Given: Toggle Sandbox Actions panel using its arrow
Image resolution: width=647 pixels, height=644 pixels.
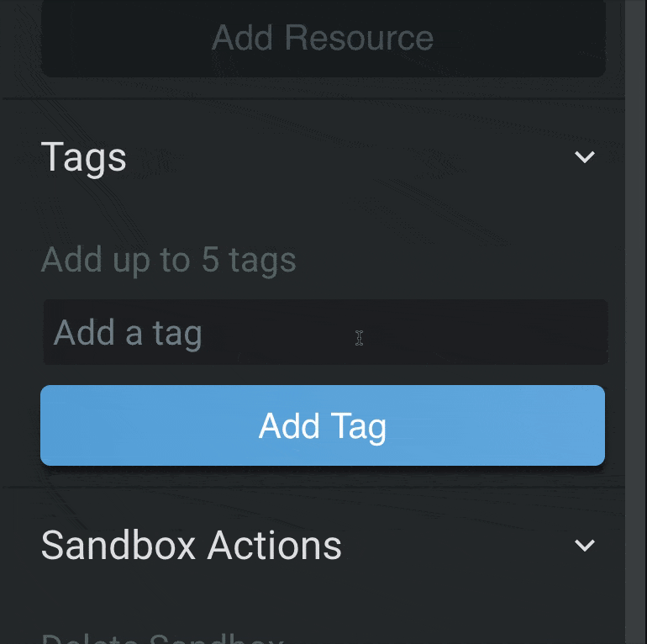Looking at the screenshot, I should coord(584,546).
